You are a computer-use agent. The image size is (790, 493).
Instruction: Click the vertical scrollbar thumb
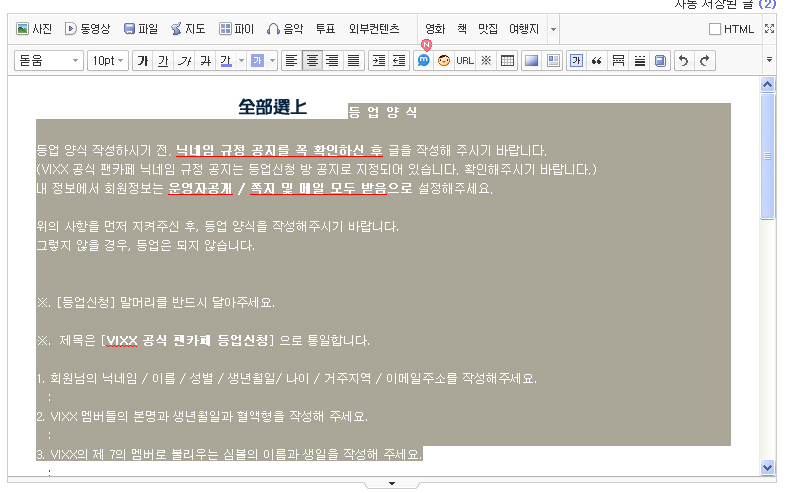coord(767,156)
